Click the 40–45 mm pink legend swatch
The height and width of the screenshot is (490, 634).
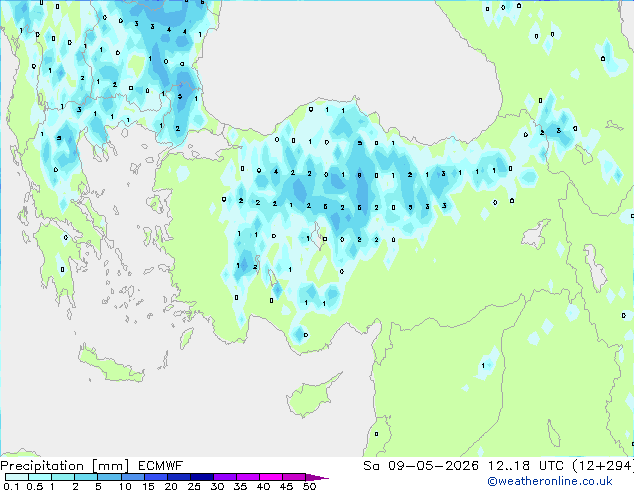tap(271, 477)
